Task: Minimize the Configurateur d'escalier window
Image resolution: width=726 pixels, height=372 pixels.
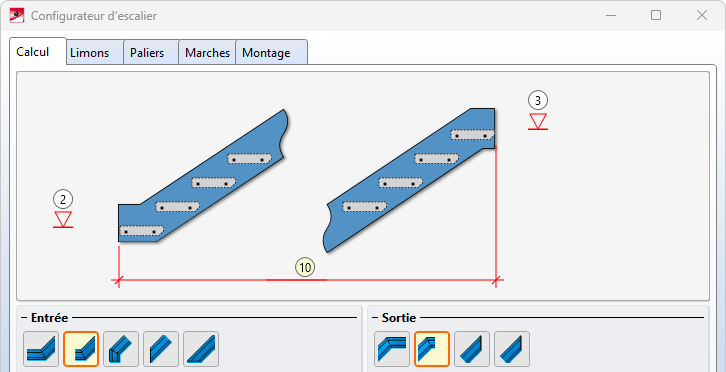Action: [611, 16]
